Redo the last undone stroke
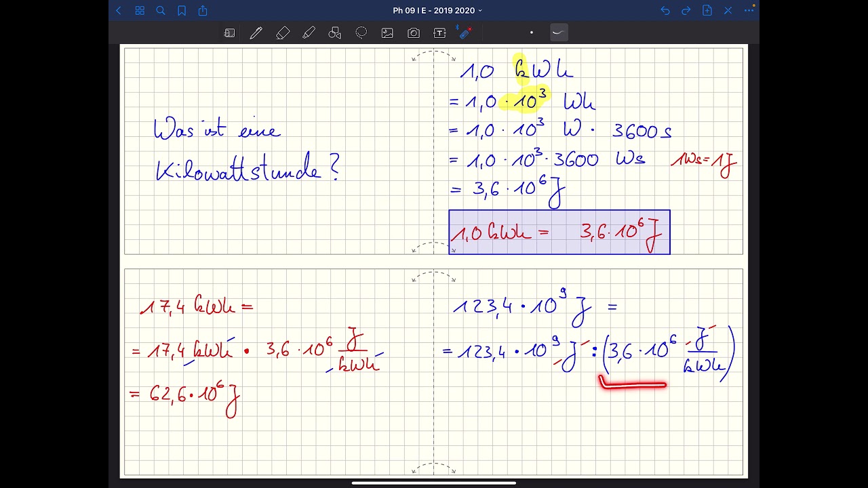868x488 pixels. (686, 11)
